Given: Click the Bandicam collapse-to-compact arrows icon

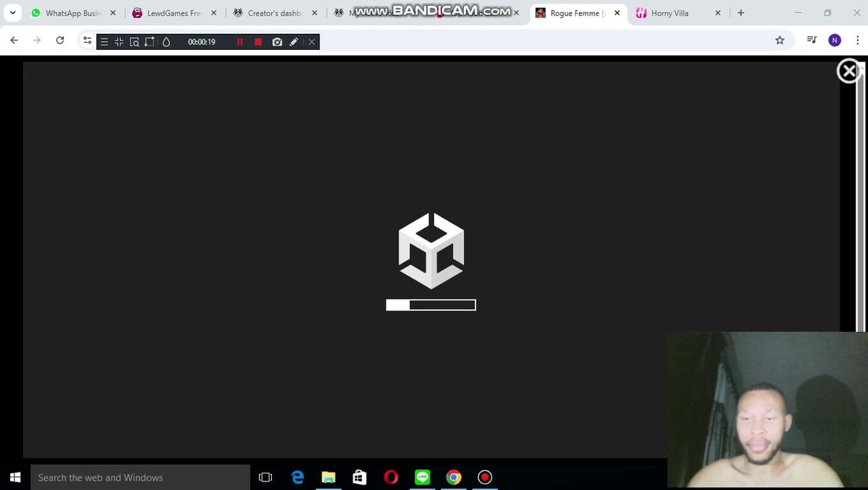Looking at the screenshot, I should pos(119,42).
